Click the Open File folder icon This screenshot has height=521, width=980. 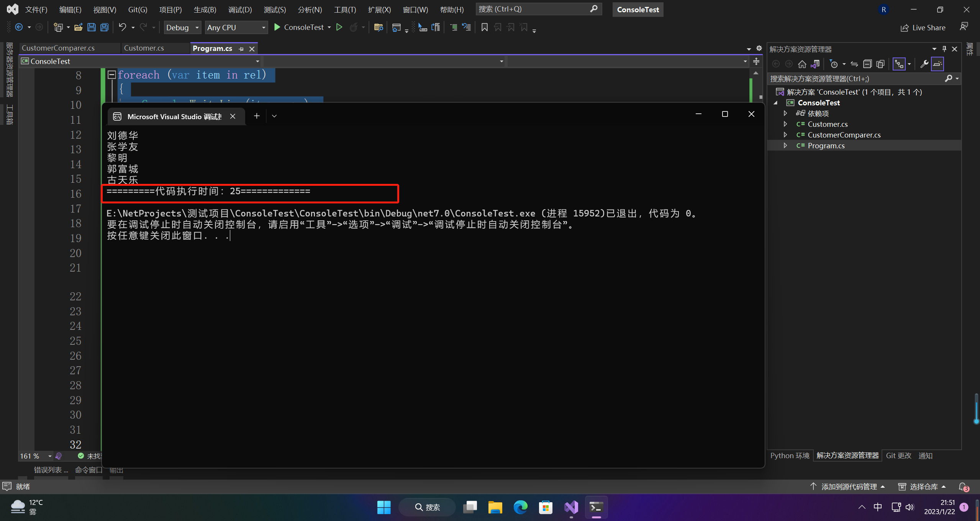[79, 27]
